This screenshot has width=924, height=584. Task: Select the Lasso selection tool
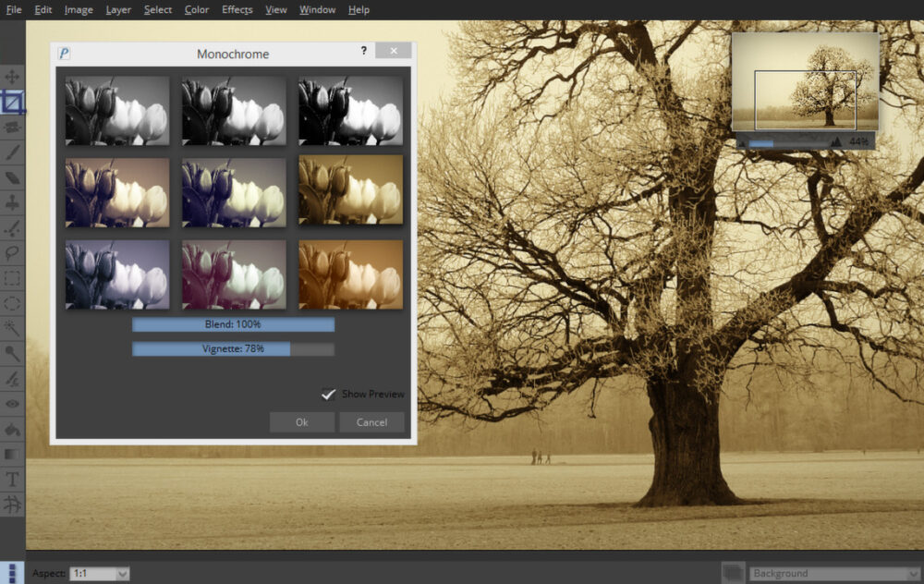tap(13, 253)
